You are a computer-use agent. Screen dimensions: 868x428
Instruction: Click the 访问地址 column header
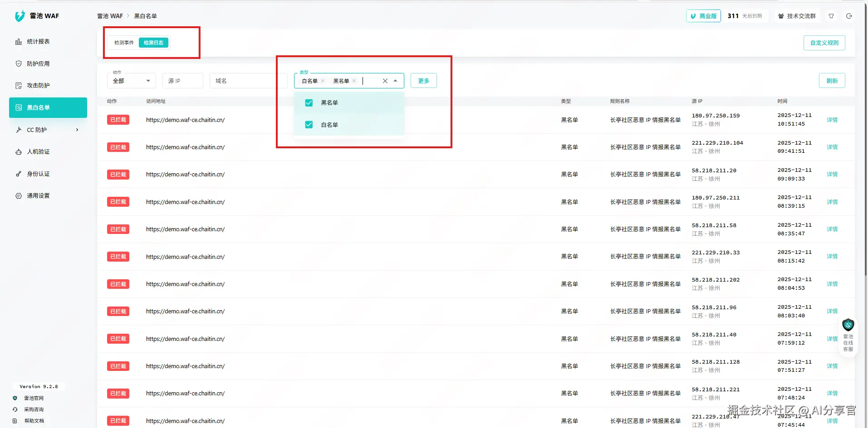(156, 102)
